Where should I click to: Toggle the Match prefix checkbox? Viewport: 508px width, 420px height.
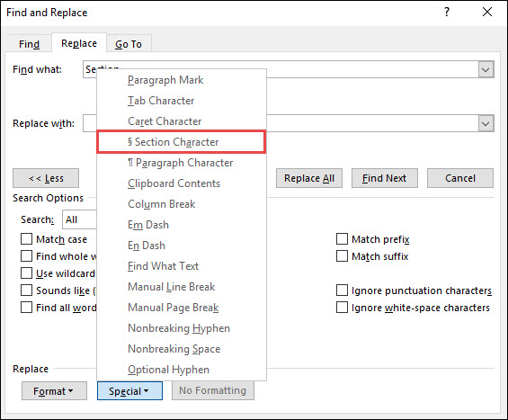point(342,239)
